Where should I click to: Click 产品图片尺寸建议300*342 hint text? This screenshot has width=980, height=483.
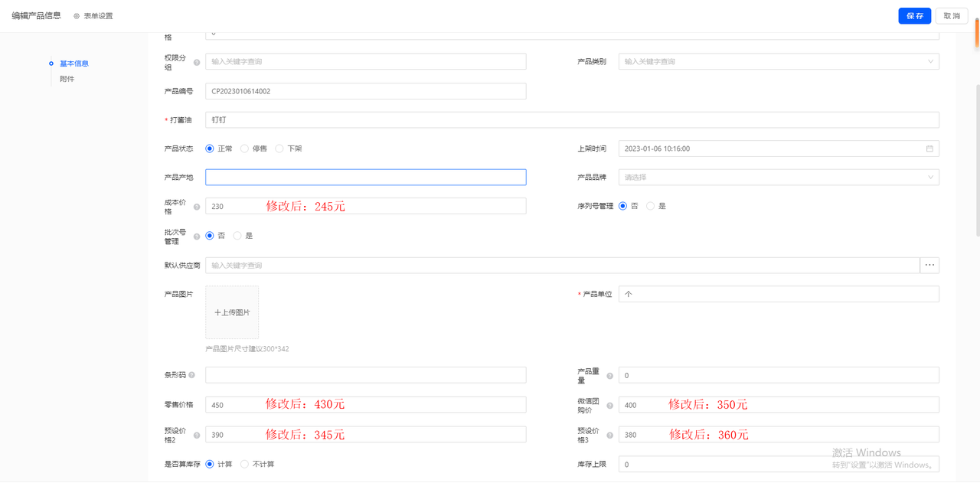coord(247,349)
